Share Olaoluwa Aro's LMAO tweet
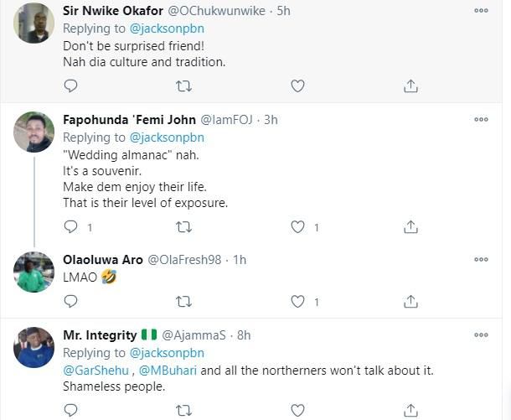 coord(410,300)
